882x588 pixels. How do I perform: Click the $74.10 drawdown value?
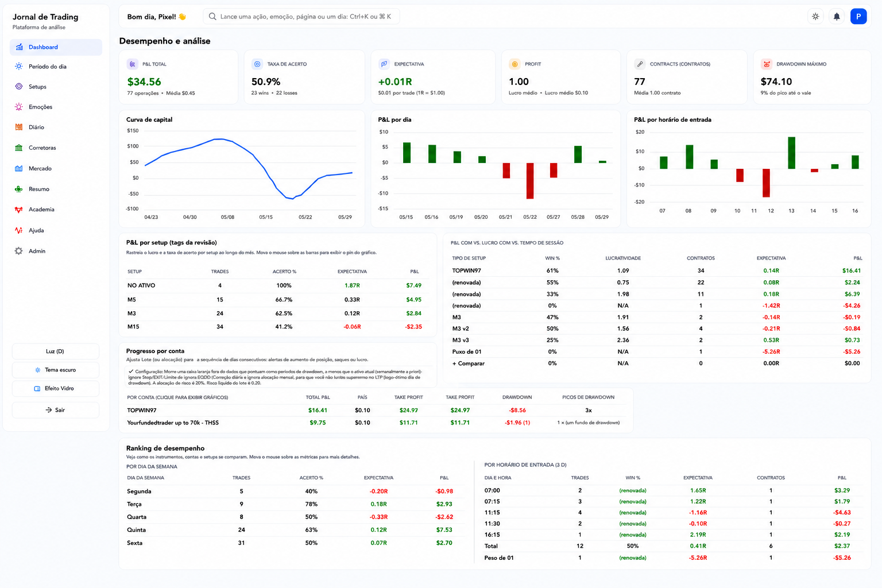coord(776,82)
